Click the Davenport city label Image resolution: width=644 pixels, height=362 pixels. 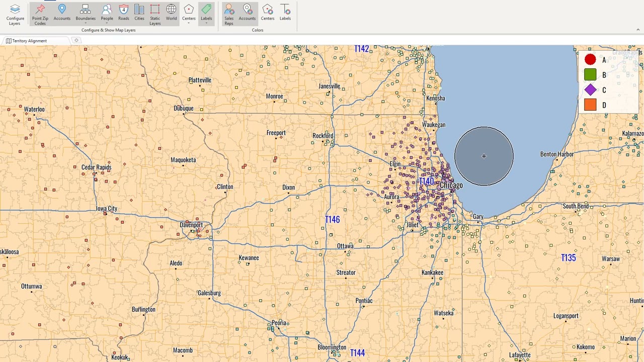pyautogui.click(x=191, y=225)
